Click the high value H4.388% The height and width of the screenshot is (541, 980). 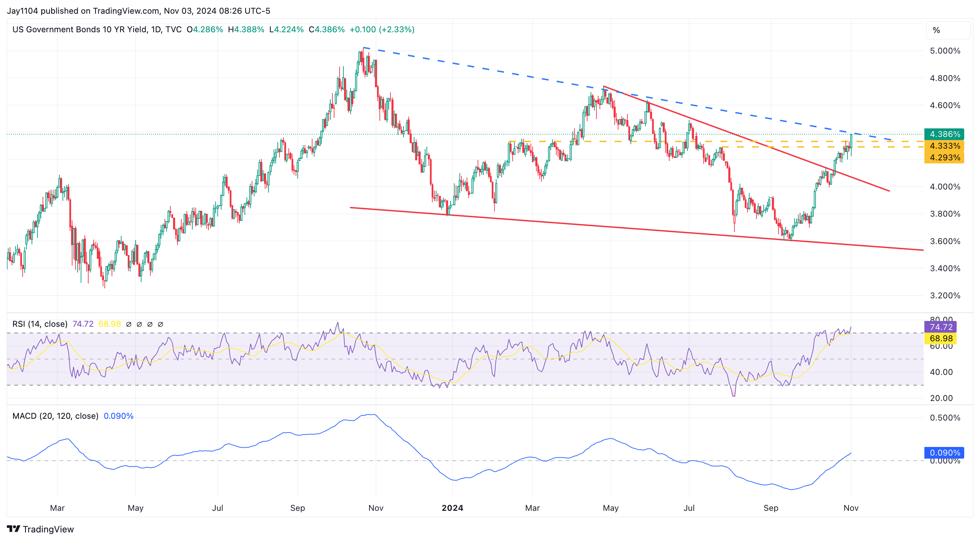click(x=246, y=29)
